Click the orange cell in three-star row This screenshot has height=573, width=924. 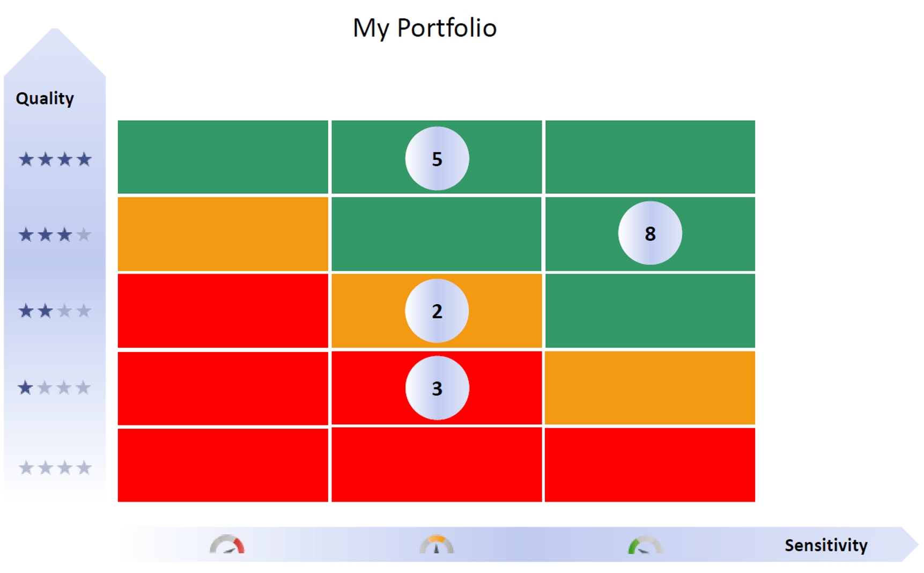pos(223,234)
